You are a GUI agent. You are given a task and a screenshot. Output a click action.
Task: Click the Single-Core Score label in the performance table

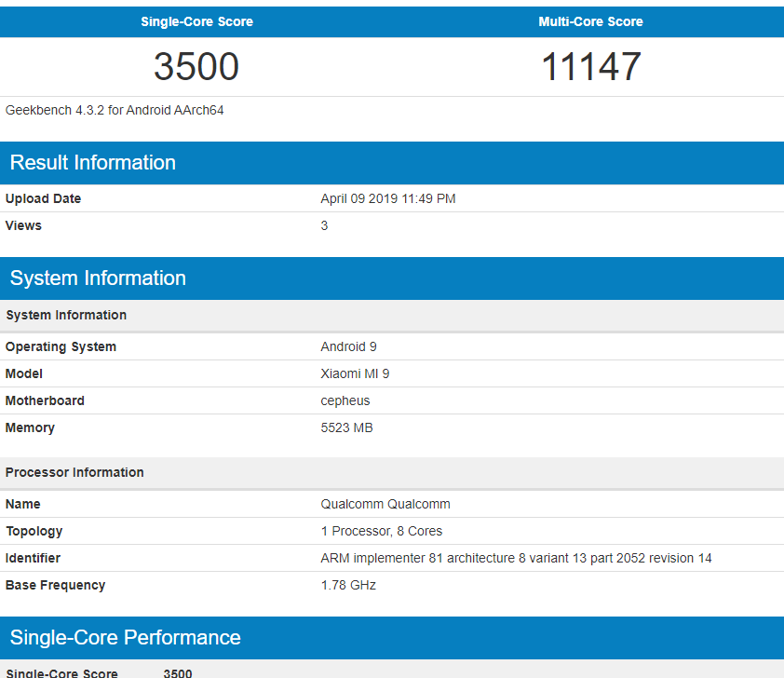pyautogui.click(x=62, y=672)
